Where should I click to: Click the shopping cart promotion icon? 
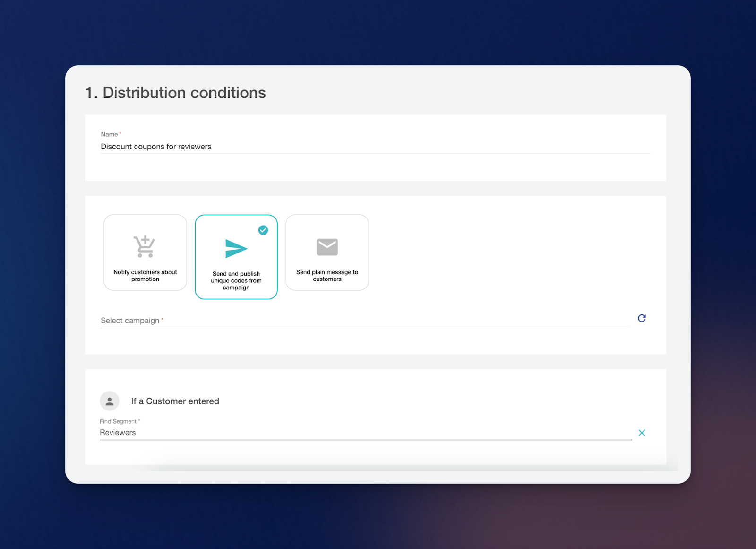click(145, 246)
